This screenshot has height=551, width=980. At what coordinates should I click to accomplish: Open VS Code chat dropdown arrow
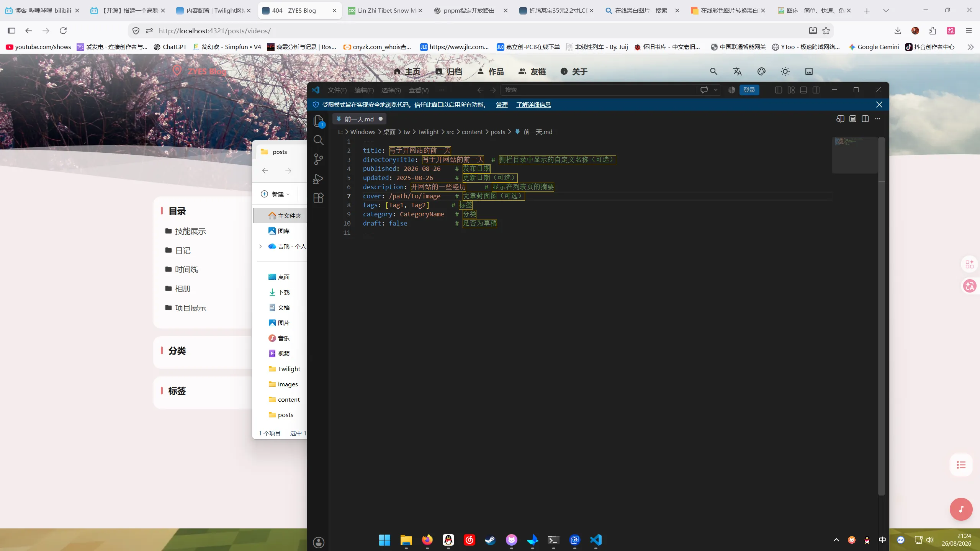(715, 90)
